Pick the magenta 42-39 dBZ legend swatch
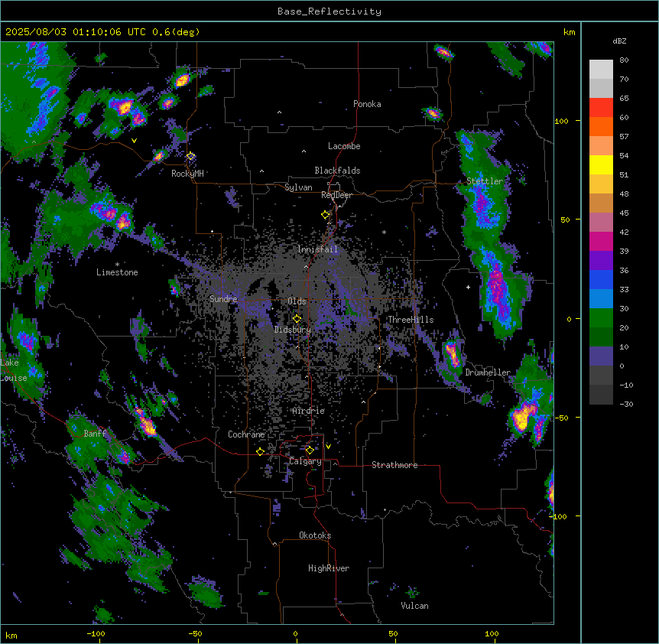Viewport: 659px width, 644px height. click(x=601, y=242)
